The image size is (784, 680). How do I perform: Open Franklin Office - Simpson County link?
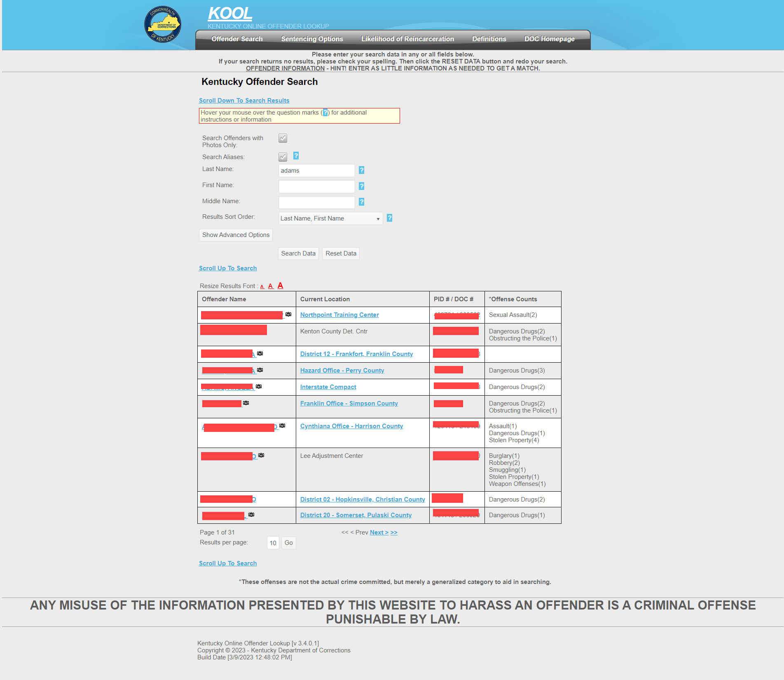click(x=349, y=403)
